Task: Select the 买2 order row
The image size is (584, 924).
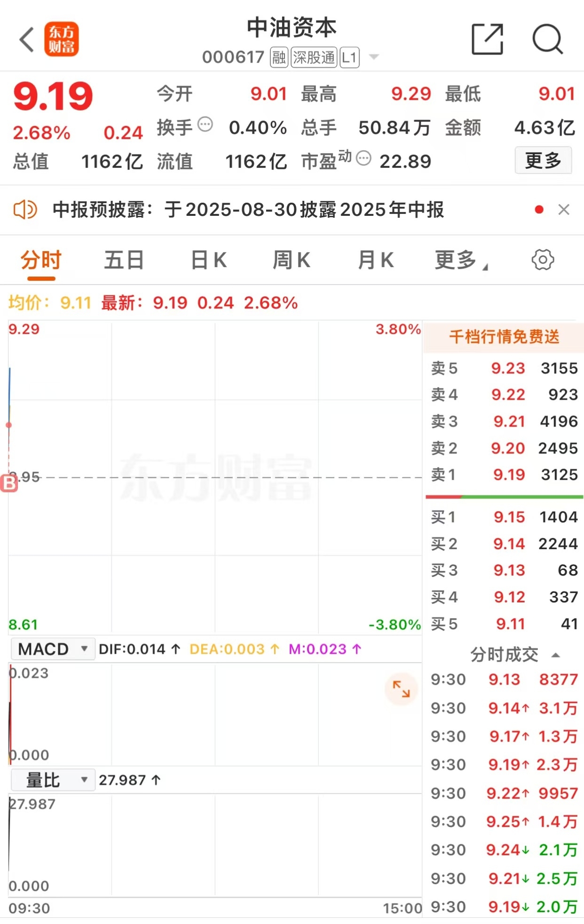Action: click(504, 544)
